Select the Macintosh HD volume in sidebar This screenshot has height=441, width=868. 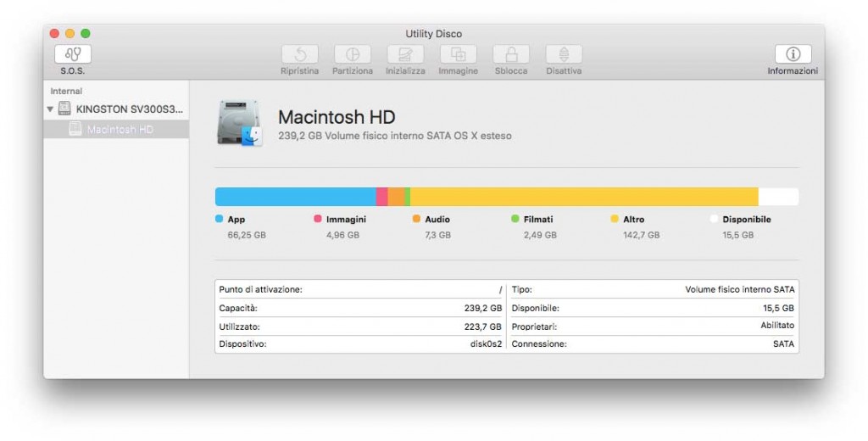coord(115,130)
